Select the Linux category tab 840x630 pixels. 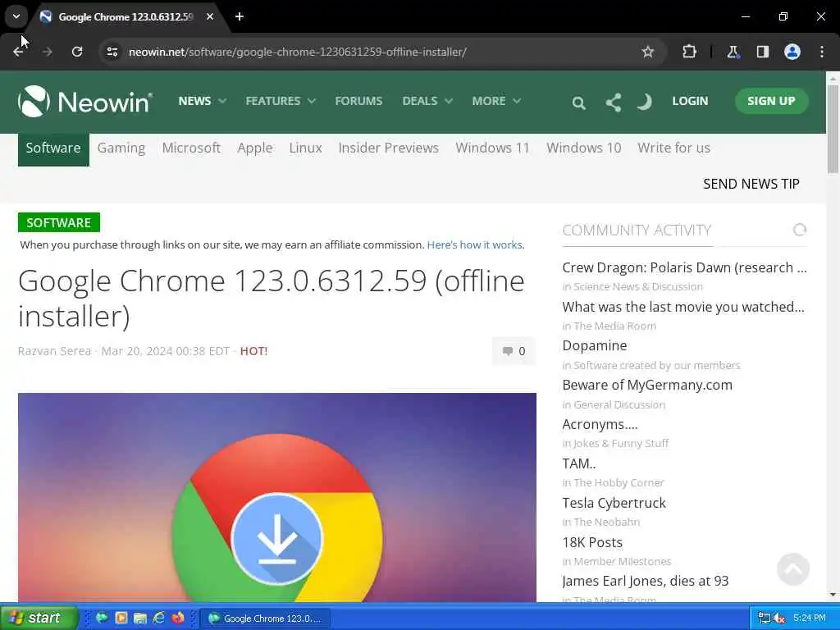click(305, 148)
